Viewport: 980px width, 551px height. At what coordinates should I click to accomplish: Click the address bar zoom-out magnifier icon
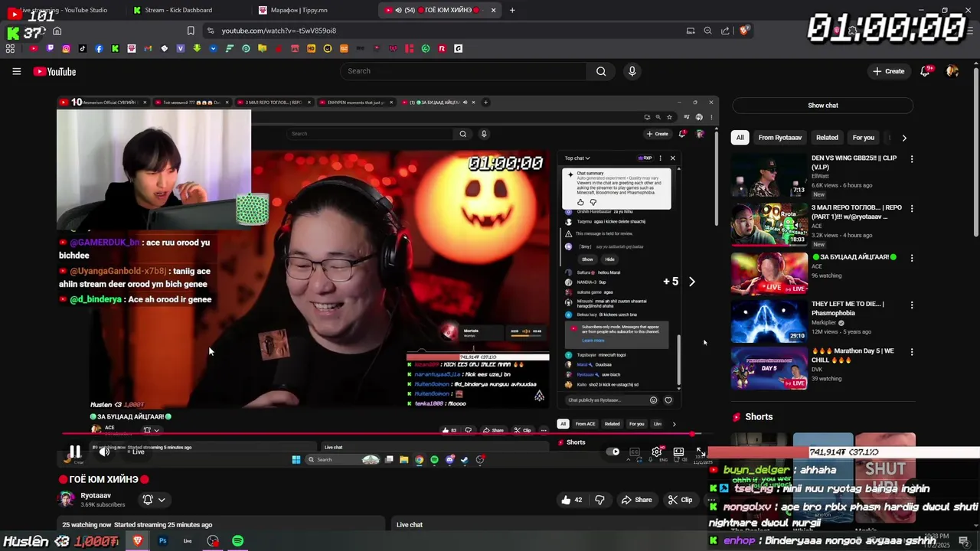point(707,31)
